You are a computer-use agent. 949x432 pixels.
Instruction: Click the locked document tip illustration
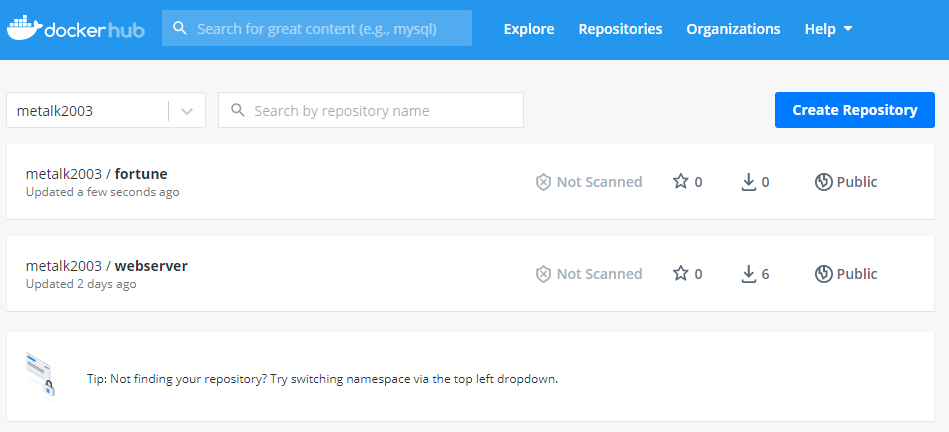pyautogui.click(x=41, y=376)
